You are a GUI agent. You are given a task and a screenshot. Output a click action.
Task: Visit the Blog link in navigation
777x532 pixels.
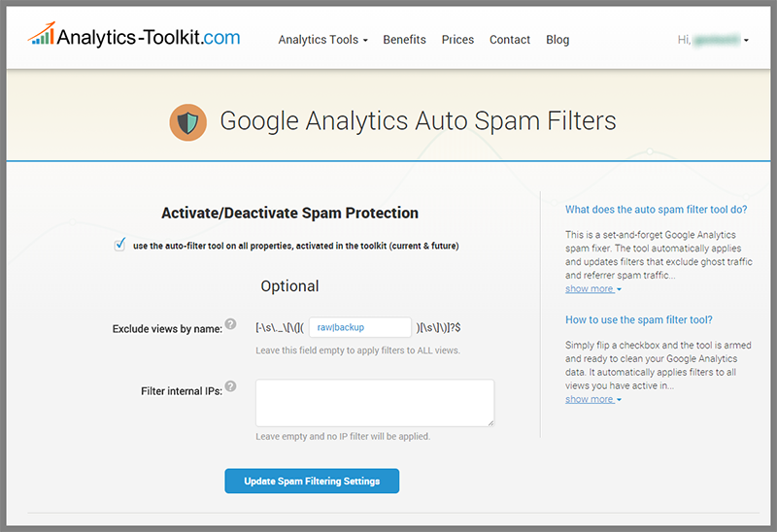557,40
